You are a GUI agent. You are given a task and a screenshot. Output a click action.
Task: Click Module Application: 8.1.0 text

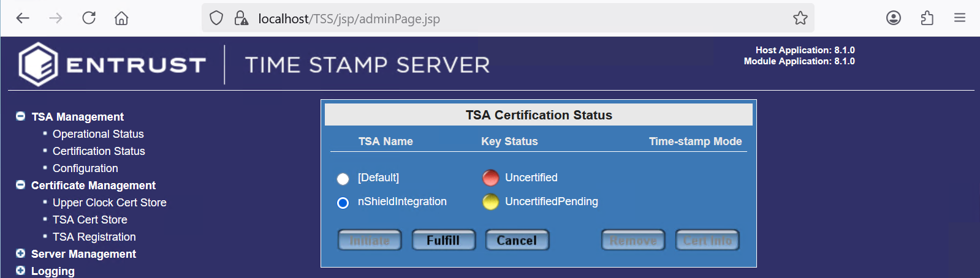[x=799, y=61]
